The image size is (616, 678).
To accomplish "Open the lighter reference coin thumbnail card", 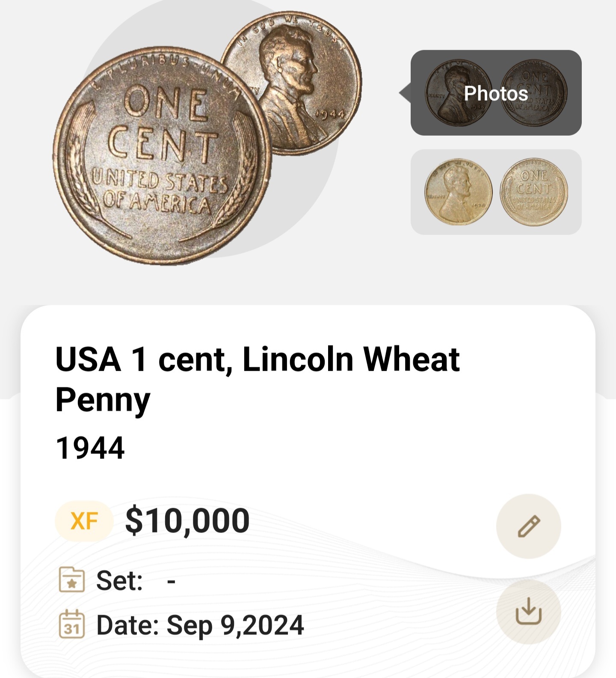I will pos(496,192).
